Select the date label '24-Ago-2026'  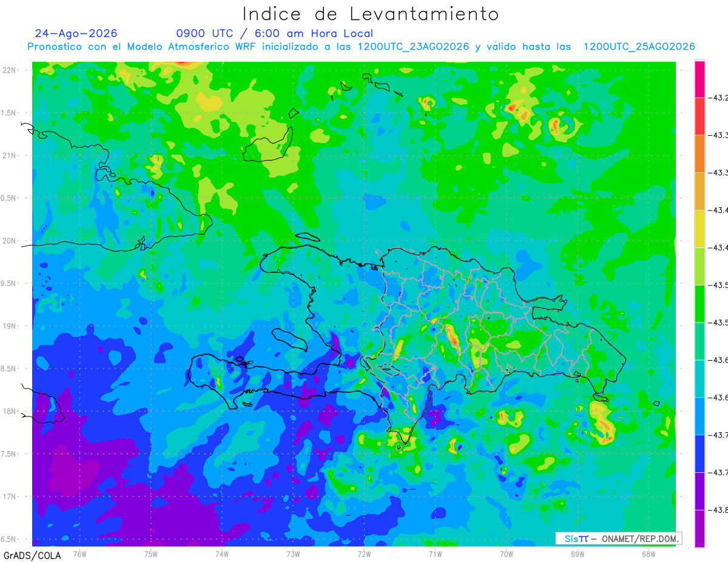tap(76, 33)
